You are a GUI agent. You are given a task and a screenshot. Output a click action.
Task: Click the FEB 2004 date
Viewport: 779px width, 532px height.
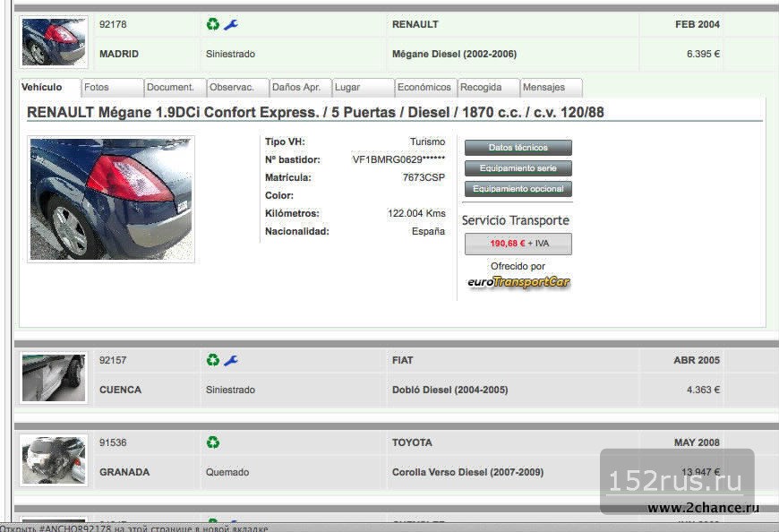(697, 24)
